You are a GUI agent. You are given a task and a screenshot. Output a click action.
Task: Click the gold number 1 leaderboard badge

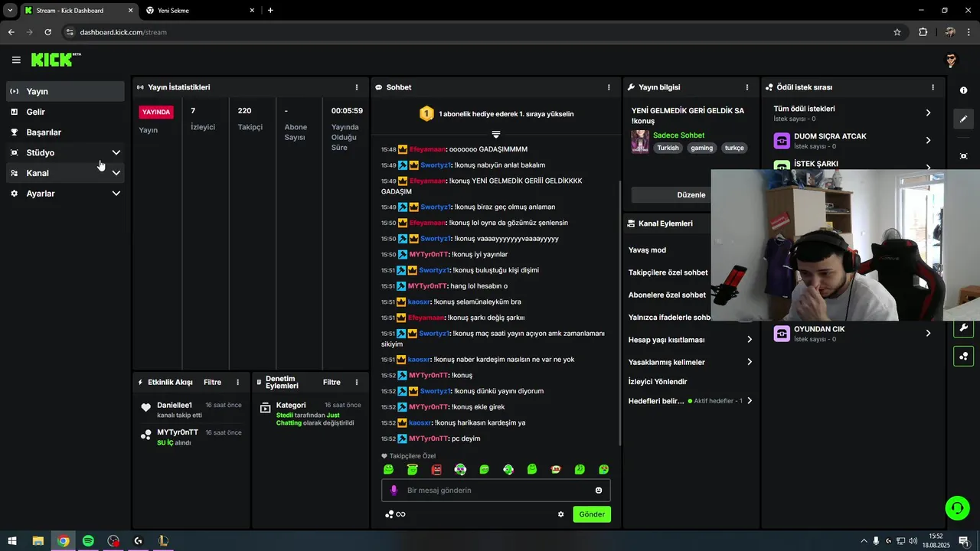pos(426,114)
